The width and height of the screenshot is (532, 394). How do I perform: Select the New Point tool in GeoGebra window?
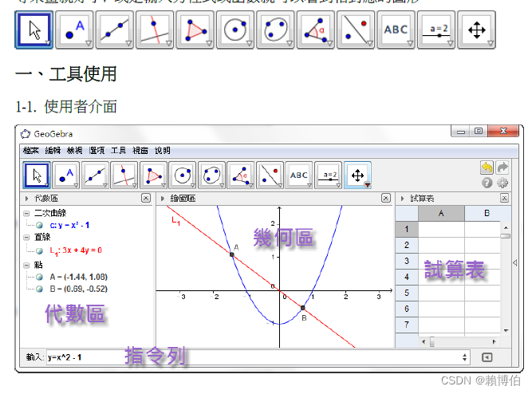(66, 175)
